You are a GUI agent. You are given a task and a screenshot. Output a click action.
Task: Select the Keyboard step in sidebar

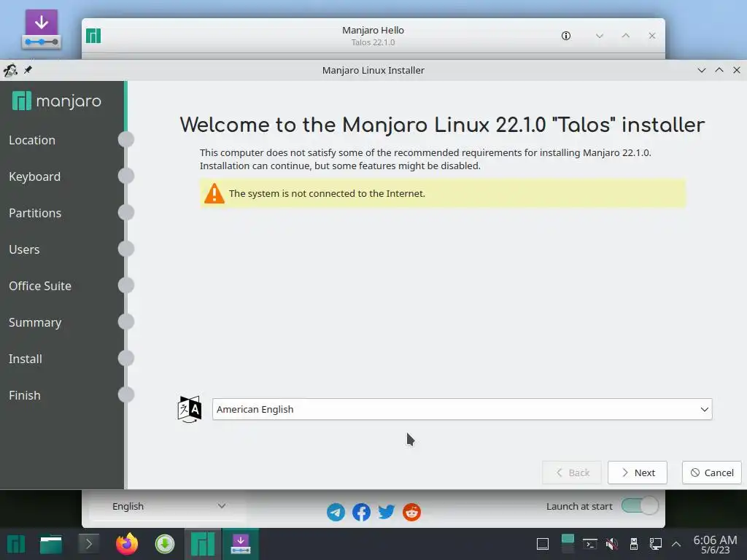pos(35,176)
